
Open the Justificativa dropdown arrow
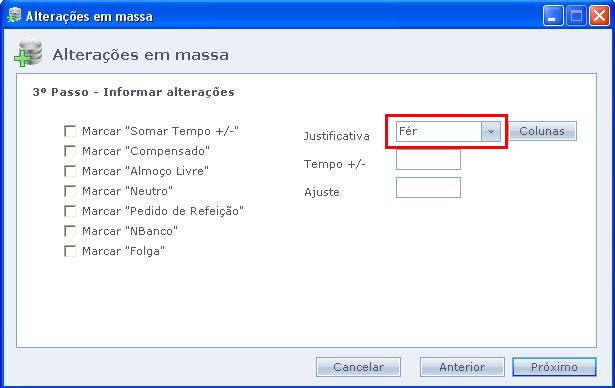pyautogui.click(x=491, y=131)
